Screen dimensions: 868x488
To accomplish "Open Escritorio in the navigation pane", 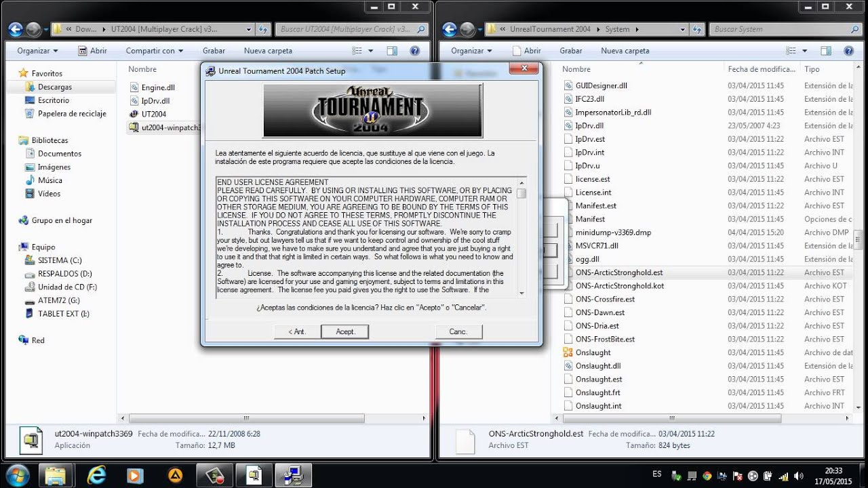I will (x=53, y=100).
